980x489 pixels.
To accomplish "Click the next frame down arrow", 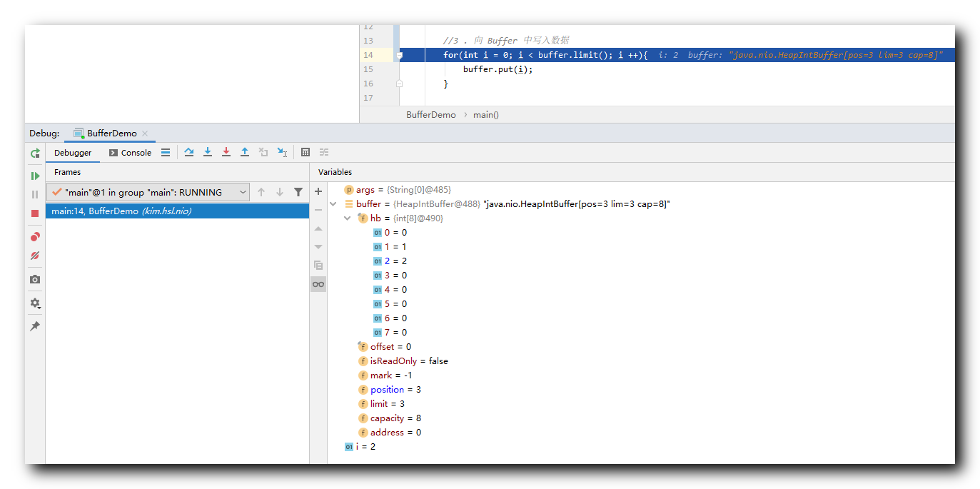I will [x=280, y=192].
